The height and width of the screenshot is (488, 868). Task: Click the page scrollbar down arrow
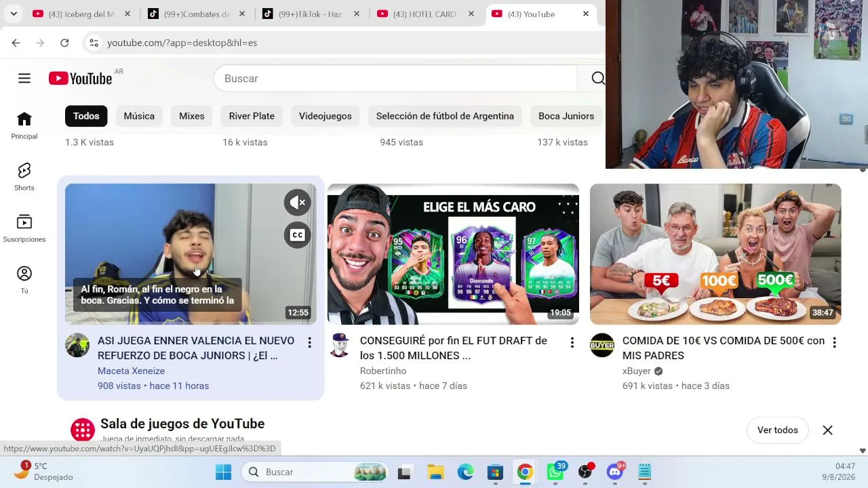(863, 451)
